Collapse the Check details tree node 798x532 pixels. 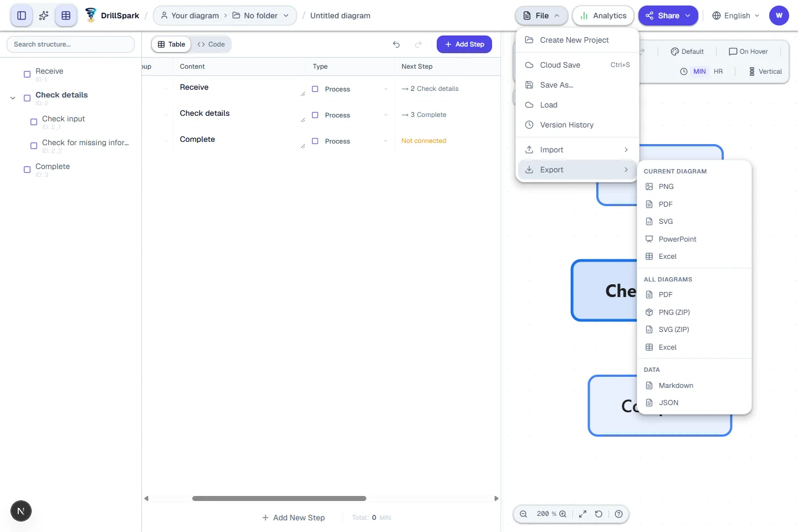(x=13, y=98)
